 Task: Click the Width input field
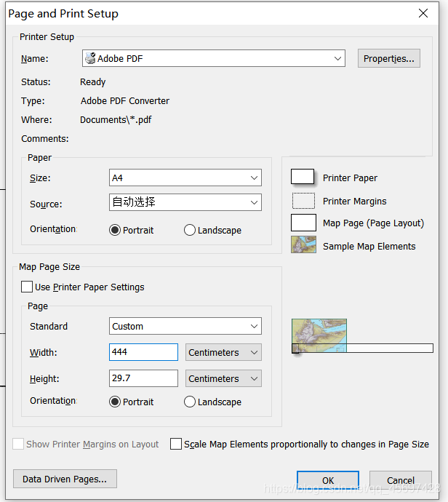point(143,352)
